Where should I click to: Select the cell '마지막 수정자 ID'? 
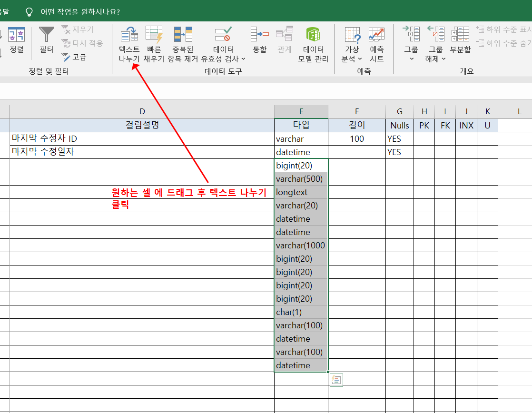tap(142, 139)
